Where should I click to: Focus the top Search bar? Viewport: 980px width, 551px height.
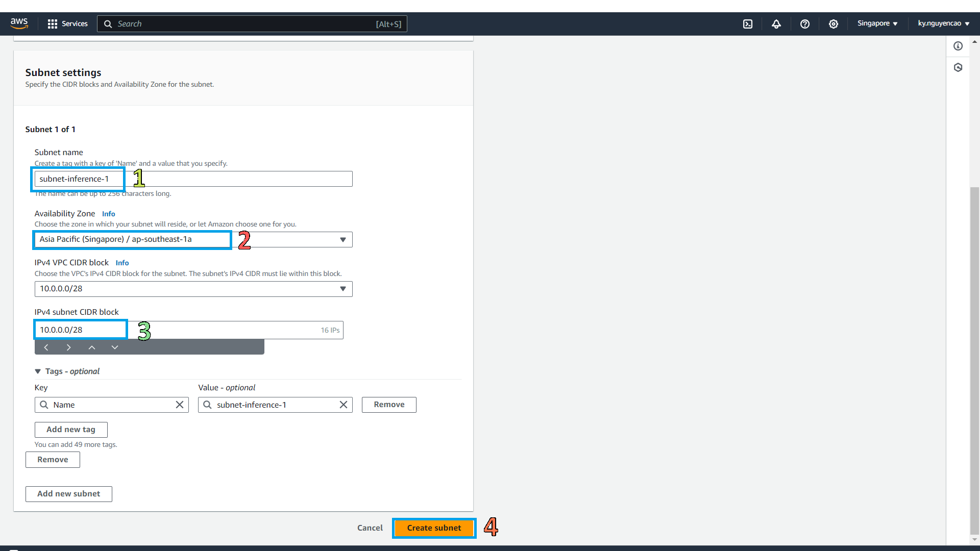coord(252,24)
